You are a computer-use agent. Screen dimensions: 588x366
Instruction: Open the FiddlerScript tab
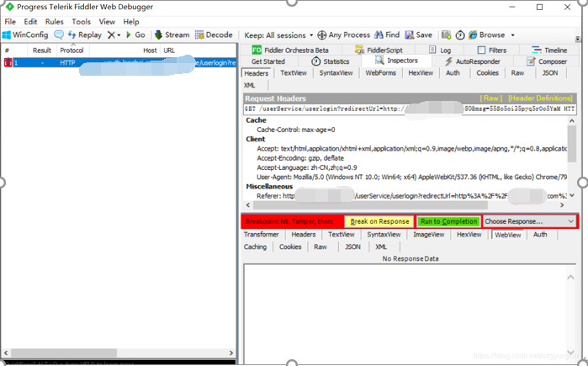click(379, 50)
